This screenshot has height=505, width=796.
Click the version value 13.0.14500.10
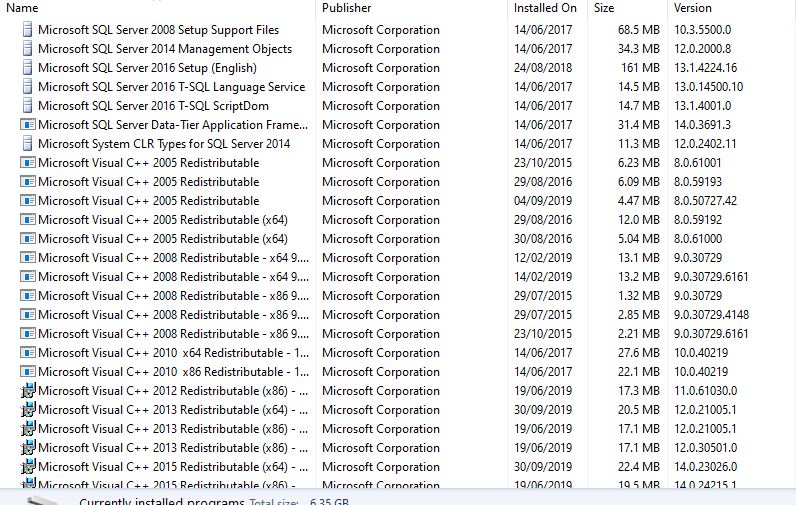pyautogui.click(x=709, y=87)
